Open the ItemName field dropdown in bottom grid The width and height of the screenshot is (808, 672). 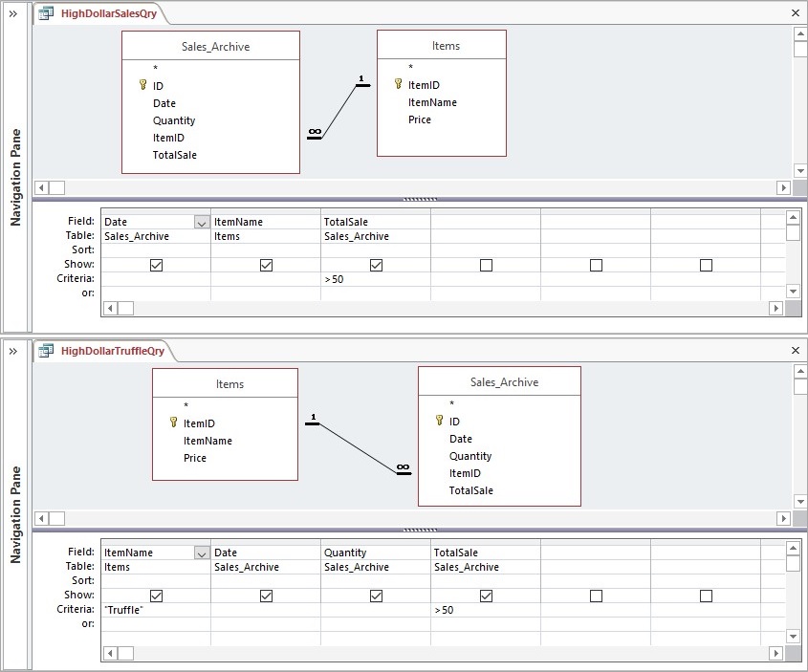201,553
